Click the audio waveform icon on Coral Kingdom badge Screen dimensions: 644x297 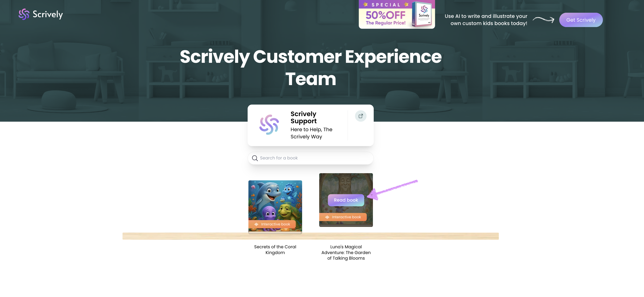click(256, 224)
